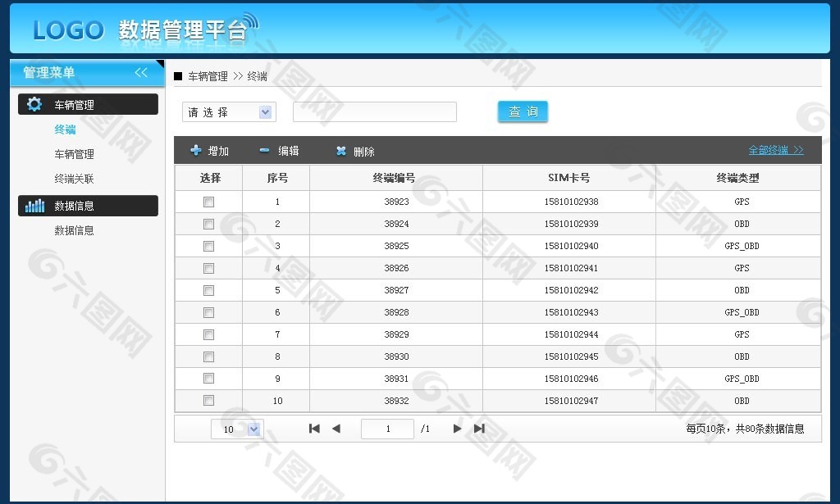
Task: Select the checkbox in row 5
Action: [208, 290]
